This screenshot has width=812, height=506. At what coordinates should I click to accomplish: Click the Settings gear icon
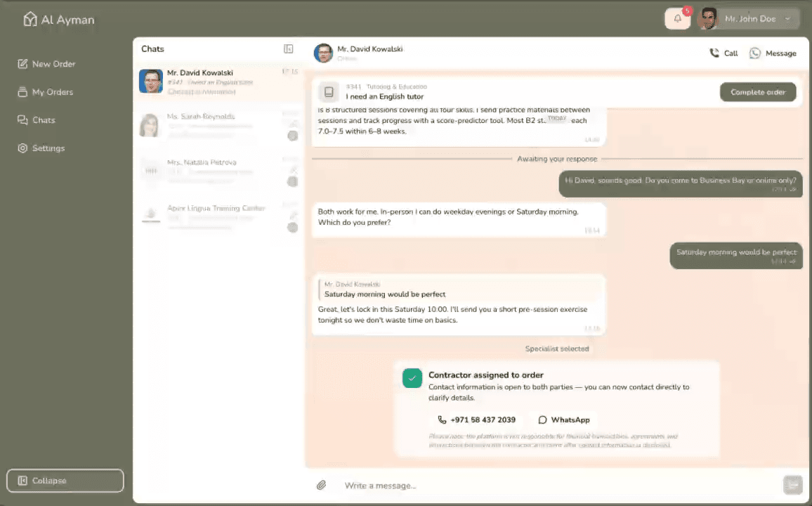tap(22, 148)
